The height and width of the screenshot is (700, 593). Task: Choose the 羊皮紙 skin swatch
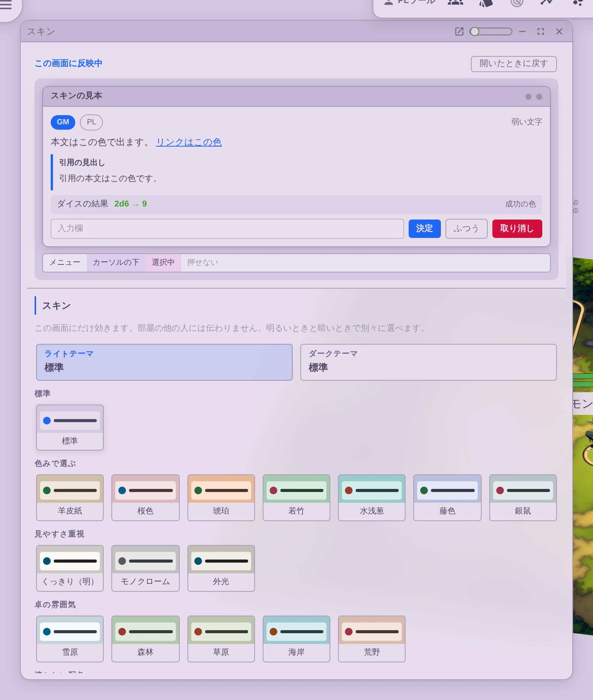(70, 498)
